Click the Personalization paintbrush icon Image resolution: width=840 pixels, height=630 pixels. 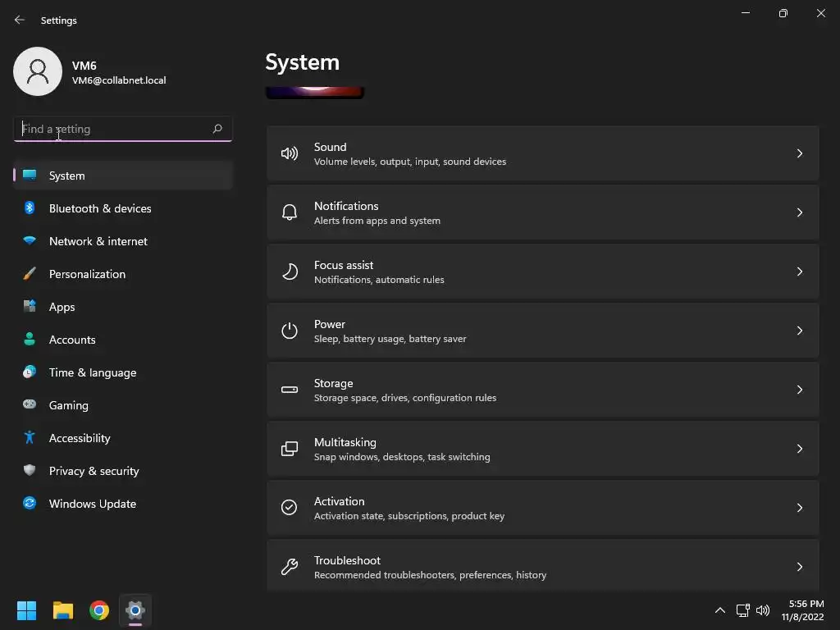[x=30, y=274]
